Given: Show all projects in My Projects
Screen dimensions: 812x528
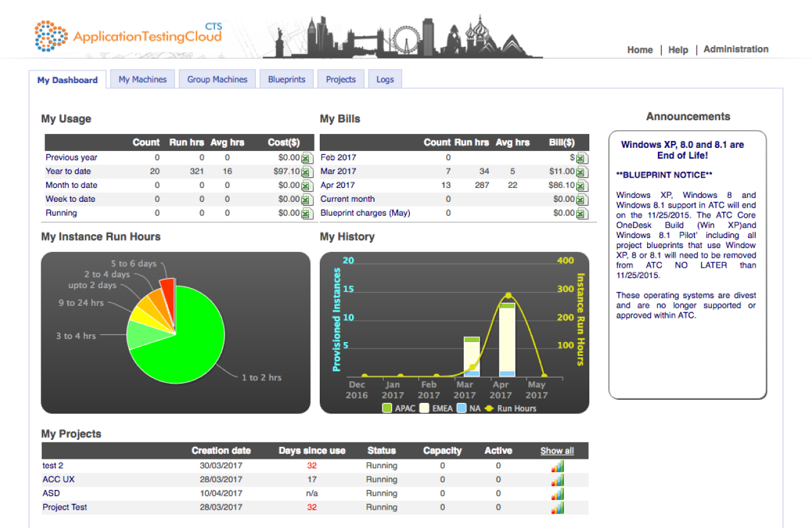Looking at the screenshot, I should point(557,451).
